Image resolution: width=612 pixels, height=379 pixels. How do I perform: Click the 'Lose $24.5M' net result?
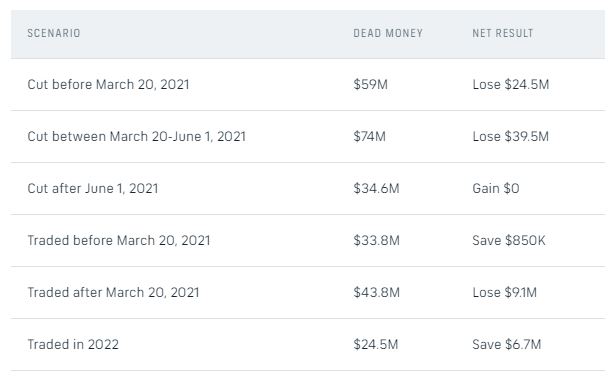[x=511, y=84]
